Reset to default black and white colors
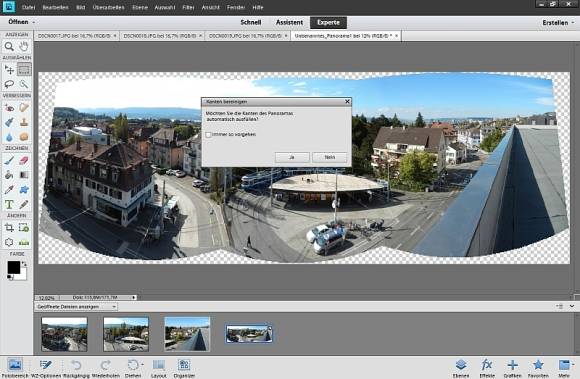Viewport: 580px width, 379px height. pos(10,277)
